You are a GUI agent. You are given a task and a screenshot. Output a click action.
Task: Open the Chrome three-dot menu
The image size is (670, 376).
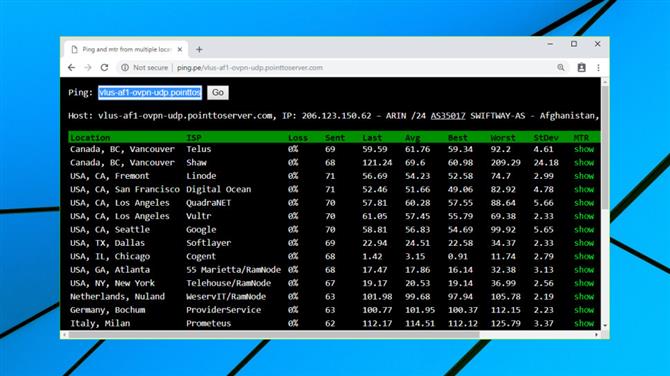pos(598,68)
